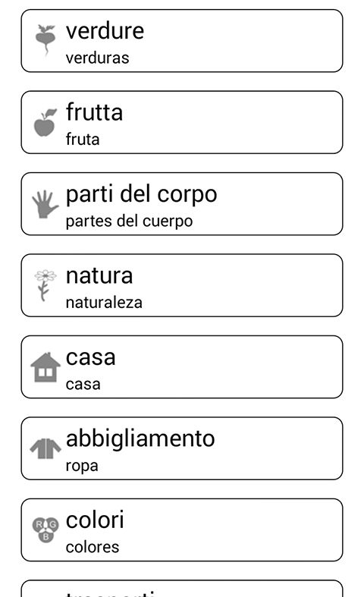Tap the 'partes del cuerpo' subtitle
Screen dimensions: 364x597
(129, 222)
